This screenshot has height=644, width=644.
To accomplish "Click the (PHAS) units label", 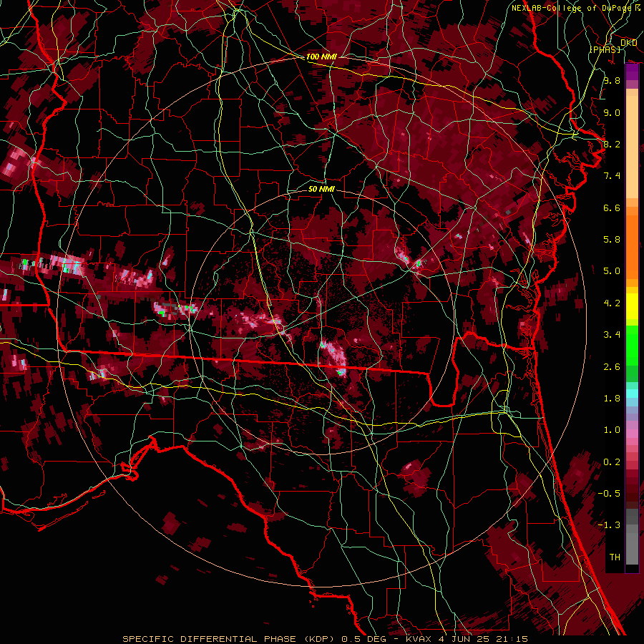I will [x=605, y=49].
